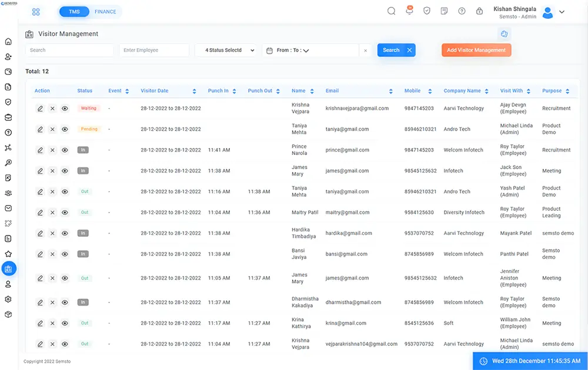Click the lock icon in header

tap(479, 11)
